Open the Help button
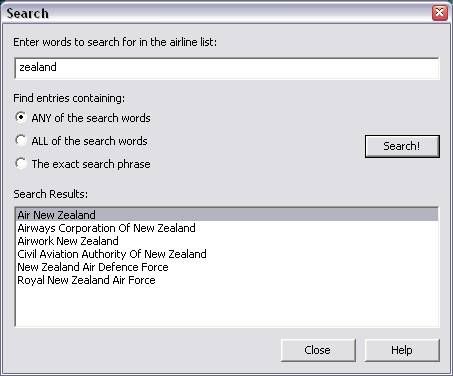 402,350
